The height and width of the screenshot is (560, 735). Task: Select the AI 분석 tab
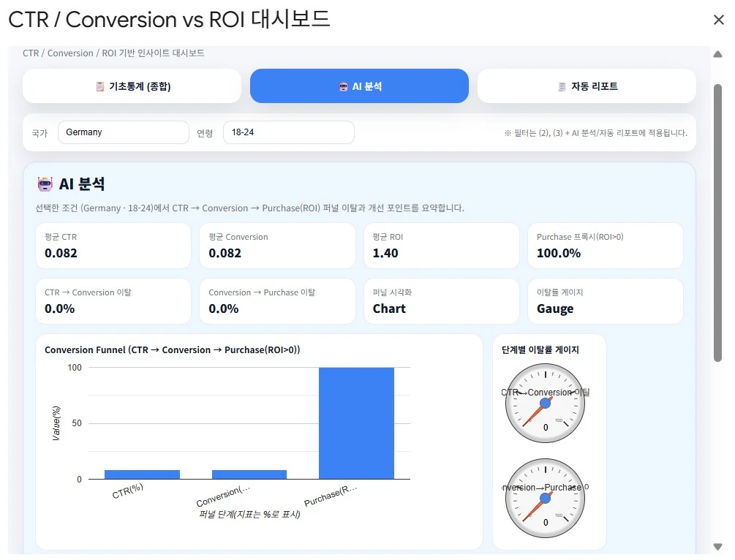point(359,86)
